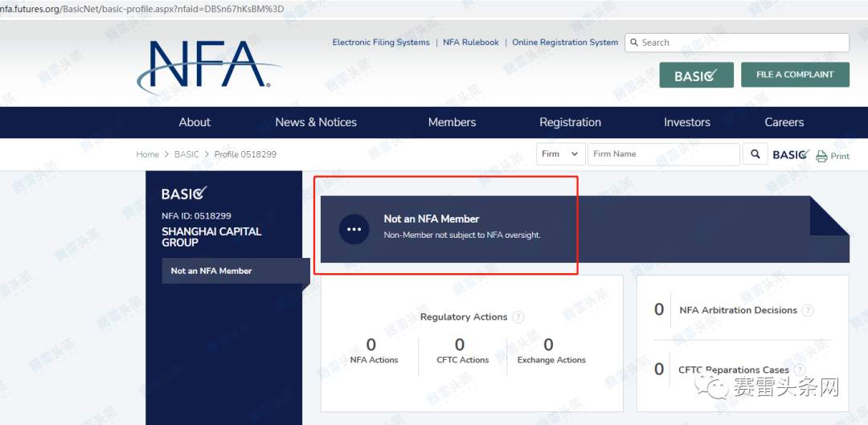Image resolution: width=868 pixels, height=425 pixels.
Task: Click the firm search magnifier button
Action: 755,154
